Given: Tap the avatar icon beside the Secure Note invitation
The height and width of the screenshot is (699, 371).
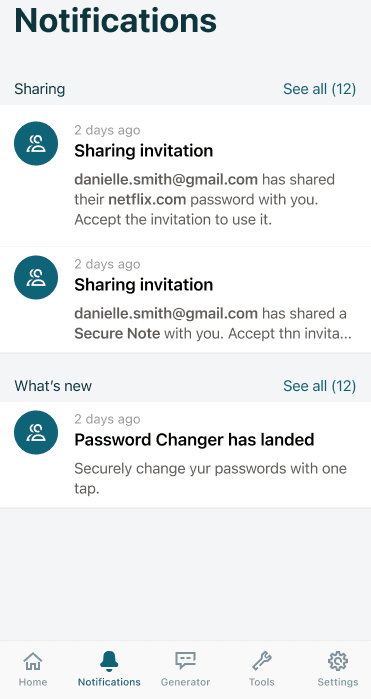Looking at the screenshot, I should click(x=36, y=277).
